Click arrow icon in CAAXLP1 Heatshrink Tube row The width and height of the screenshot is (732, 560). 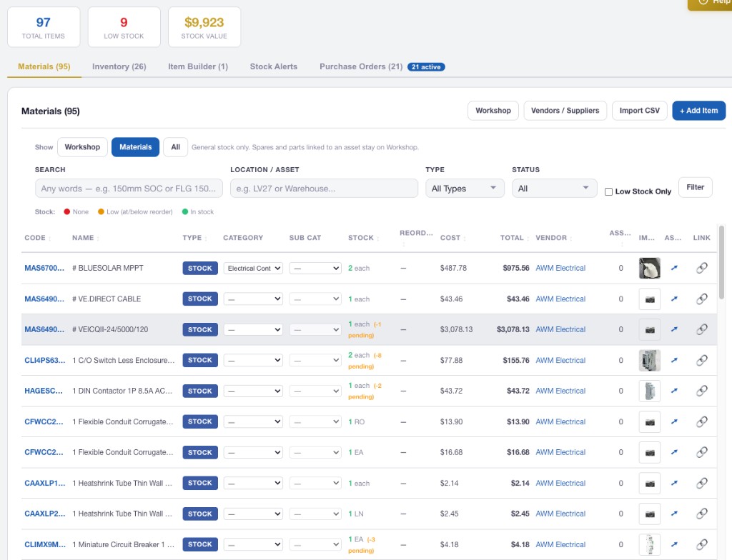coord(674,483)
